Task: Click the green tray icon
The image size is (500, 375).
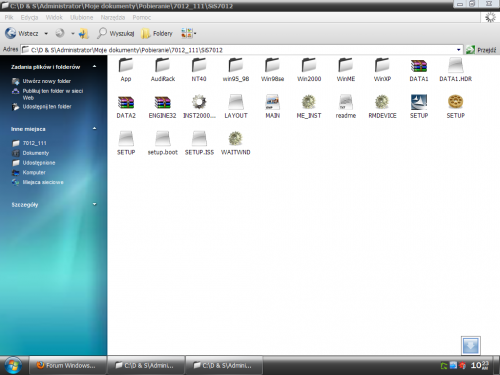Action: (x=444, y=366)
